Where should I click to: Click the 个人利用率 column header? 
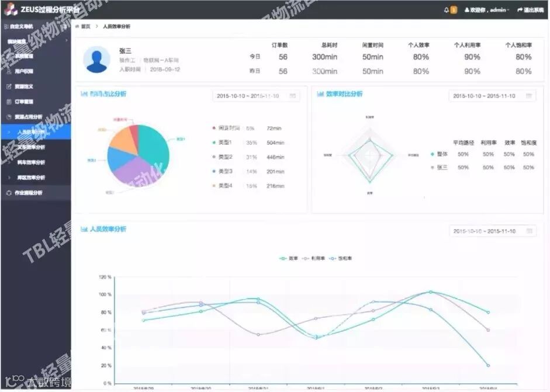coord(467,45)
